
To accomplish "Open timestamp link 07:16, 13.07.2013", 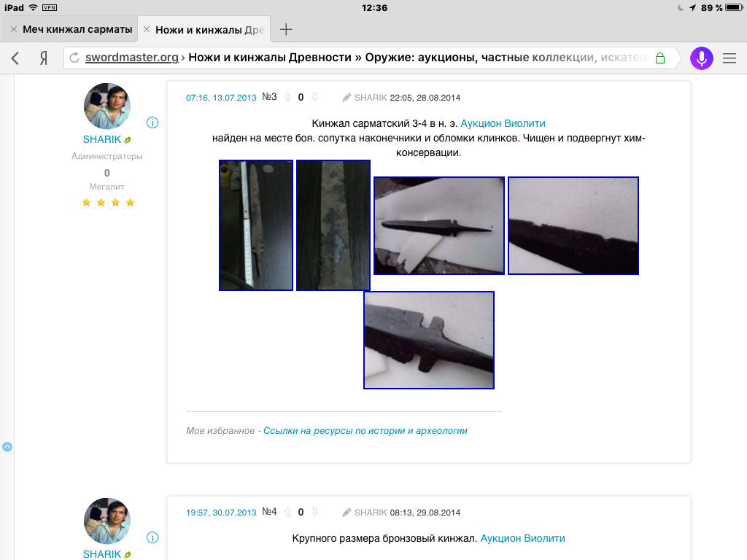I will coord(221,98).
